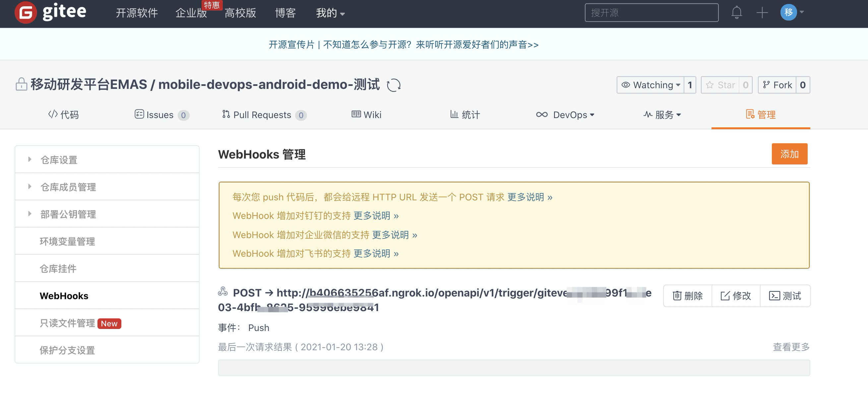Click the 开源宣传片 banner link
Viewport: 868px width, 396px height.
tap(404, 44)
